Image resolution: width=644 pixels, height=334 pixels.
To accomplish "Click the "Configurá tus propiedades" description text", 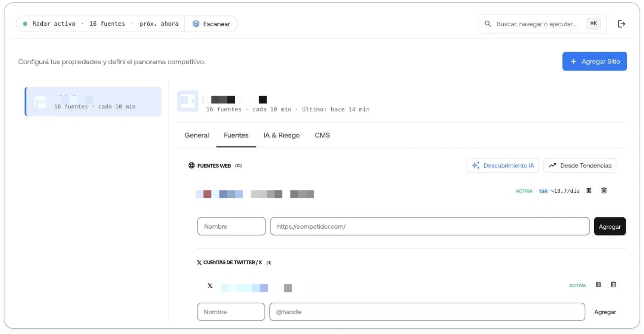I will tap(111, 62).
